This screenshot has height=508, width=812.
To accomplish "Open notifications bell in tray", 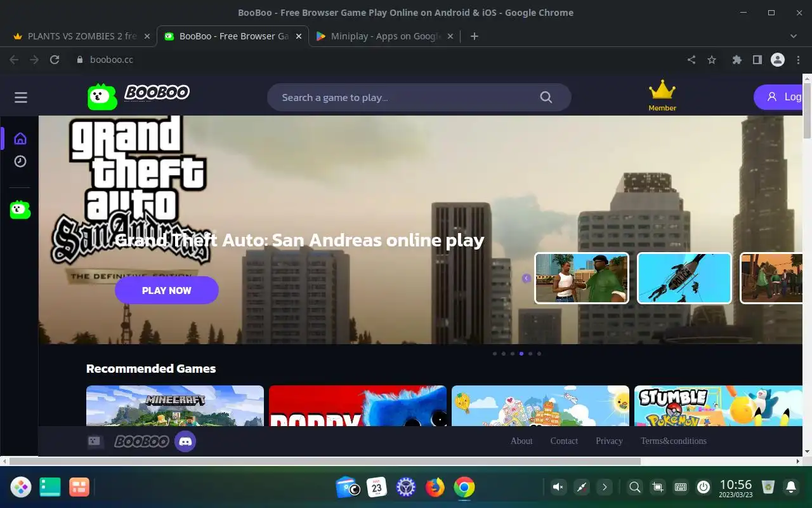I will [791, 487].
